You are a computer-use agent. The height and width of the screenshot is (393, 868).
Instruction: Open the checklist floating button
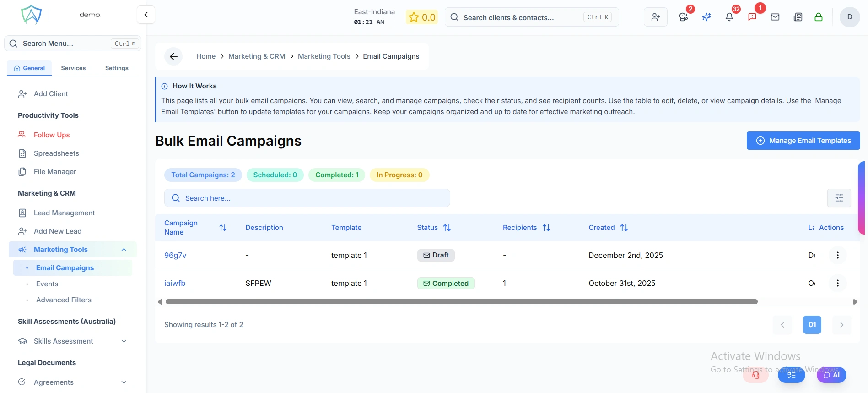[x=792, y=375]
